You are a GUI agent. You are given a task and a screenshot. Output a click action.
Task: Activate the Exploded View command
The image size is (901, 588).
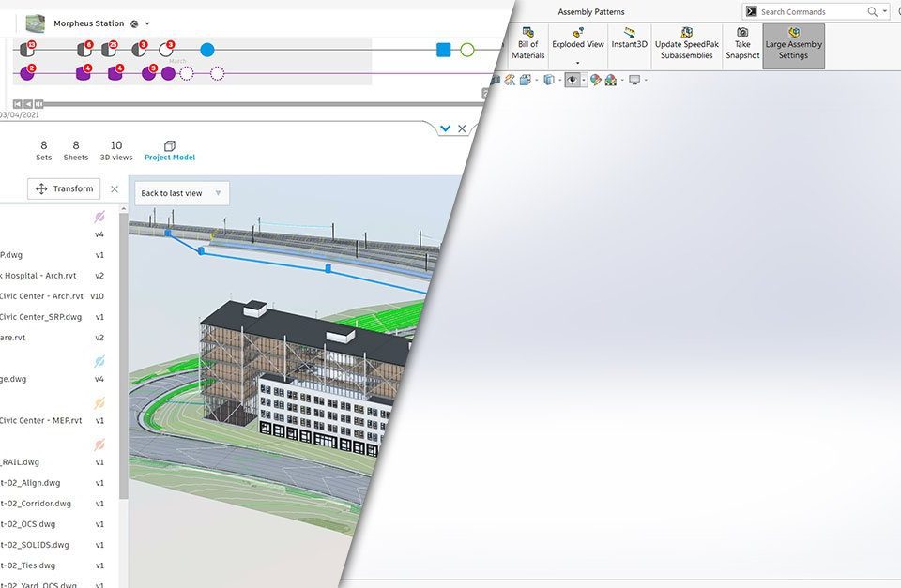click(576, 39)
